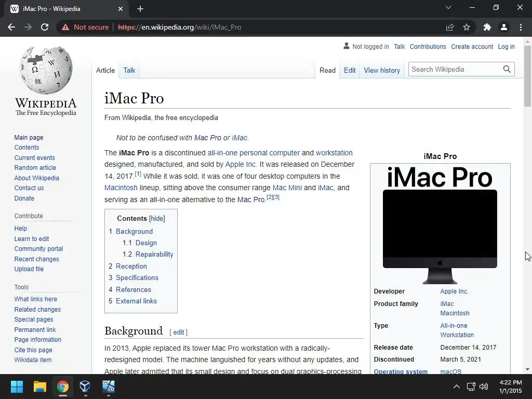Click the address bar URL

[x=179, y=27]
